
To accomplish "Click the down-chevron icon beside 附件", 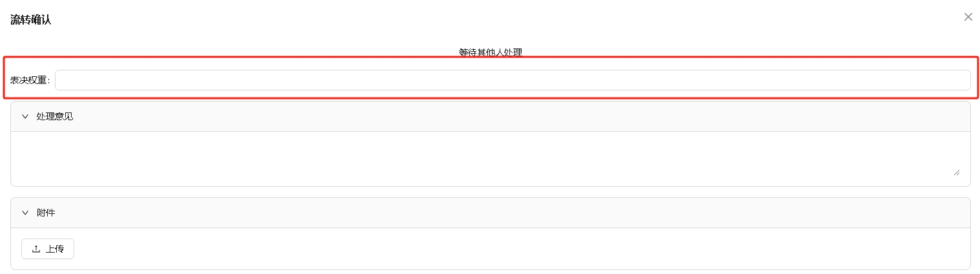I will pyautogui.click(x=25, y=213).
